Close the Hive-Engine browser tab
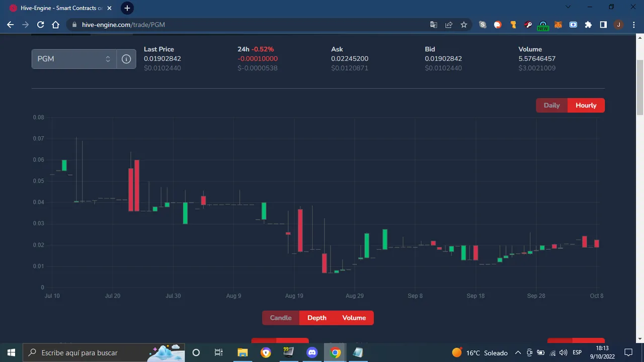 [109, 8]
